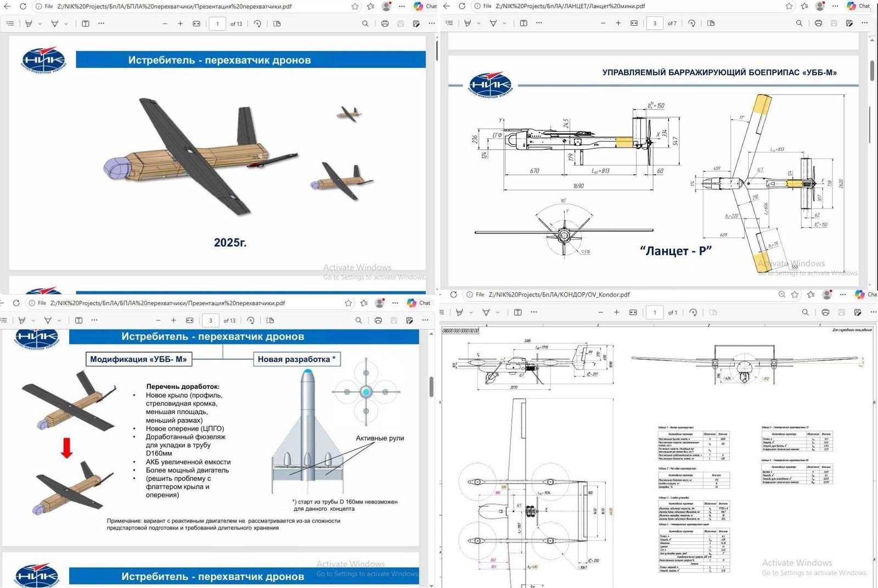
Task: Open contents panel in top-left PDF window
Action: click(10, 24)
